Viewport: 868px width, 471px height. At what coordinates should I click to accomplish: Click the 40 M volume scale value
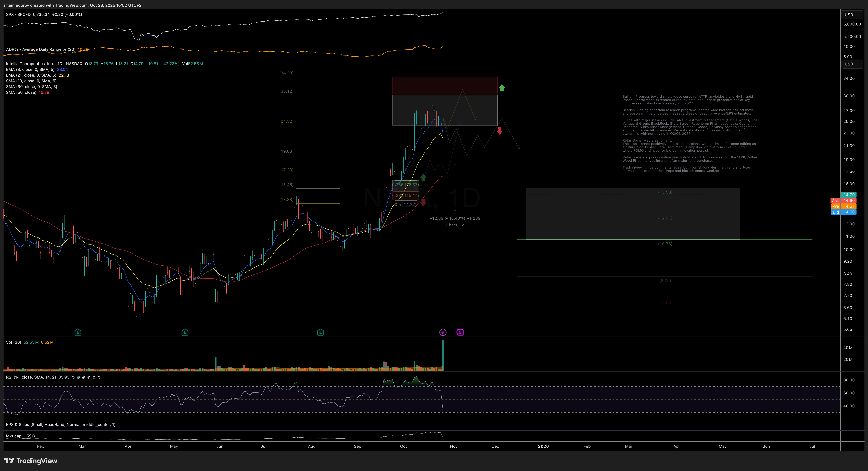point(848,348)
